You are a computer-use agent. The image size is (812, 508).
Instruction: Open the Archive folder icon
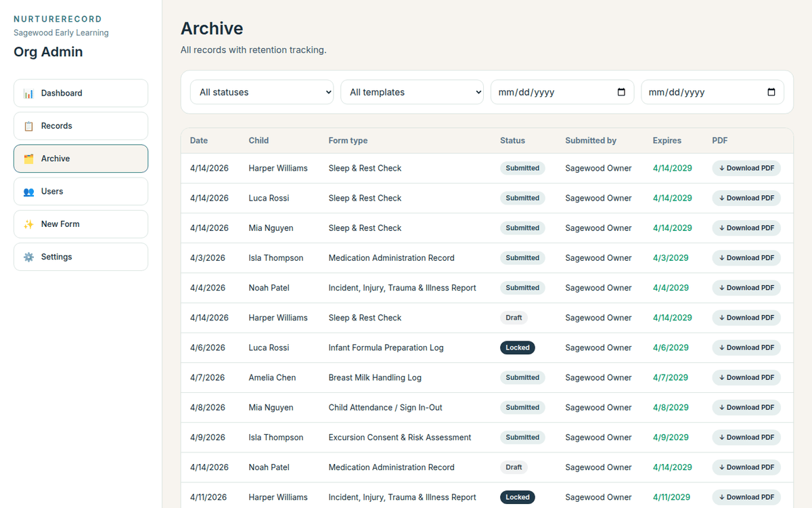tap(28, 158)
